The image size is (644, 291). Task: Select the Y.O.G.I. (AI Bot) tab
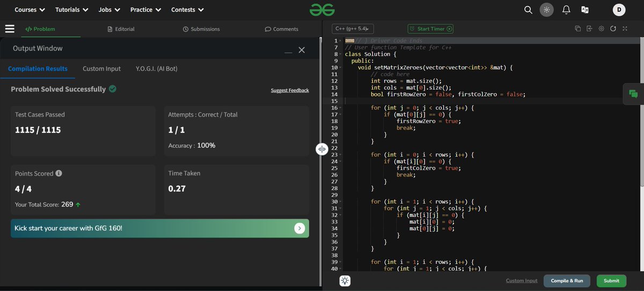pos(157,69)
